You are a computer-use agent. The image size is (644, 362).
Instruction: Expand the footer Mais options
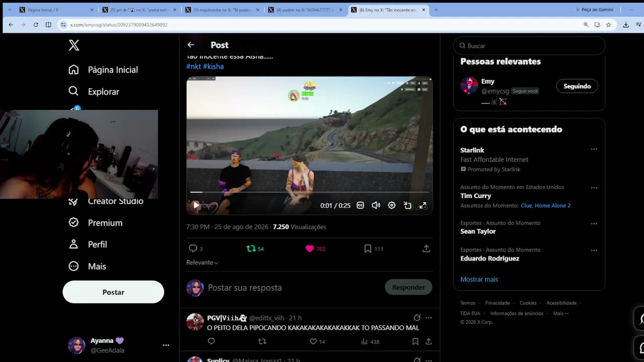tap(560, 313)
